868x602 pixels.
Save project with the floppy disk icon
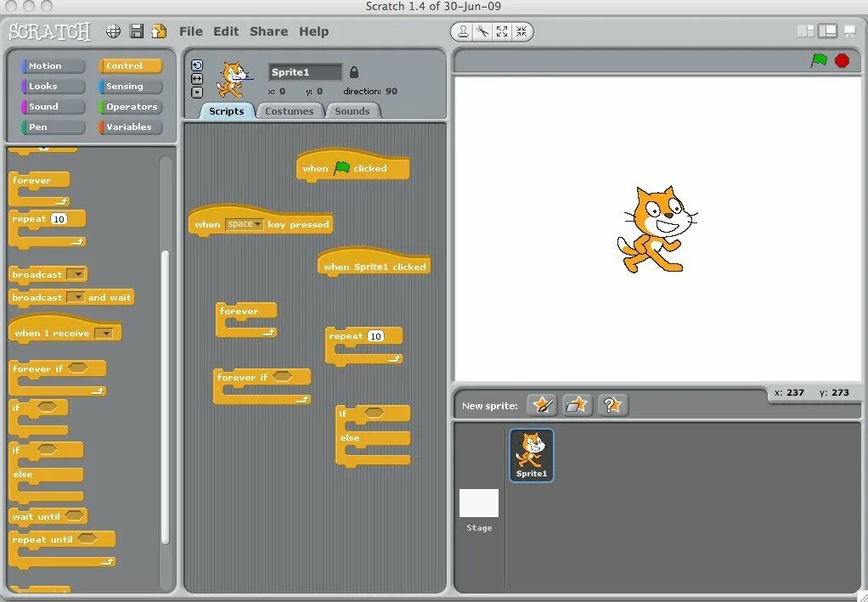pos(136,31)
